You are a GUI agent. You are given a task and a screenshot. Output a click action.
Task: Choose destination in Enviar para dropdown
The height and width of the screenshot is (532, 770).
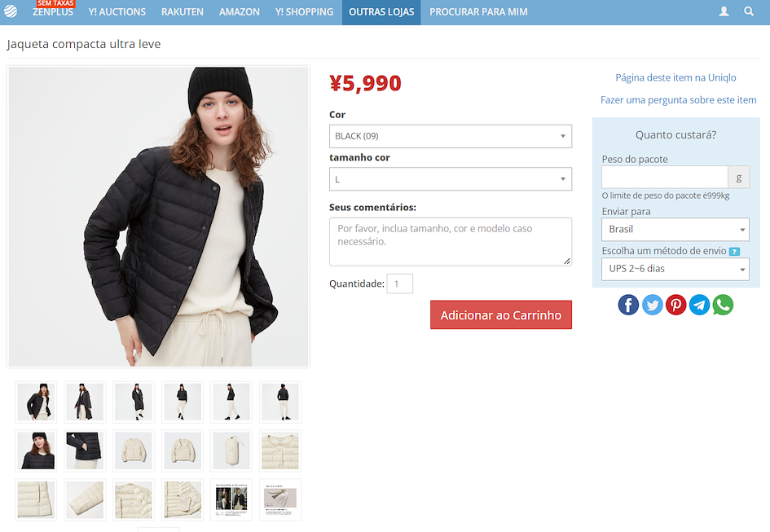675,230
